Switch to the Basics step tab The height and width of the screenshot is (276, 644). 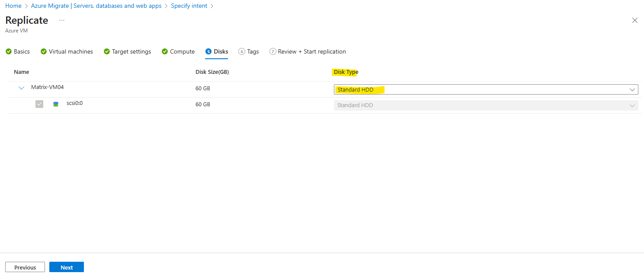click(18, 51)
